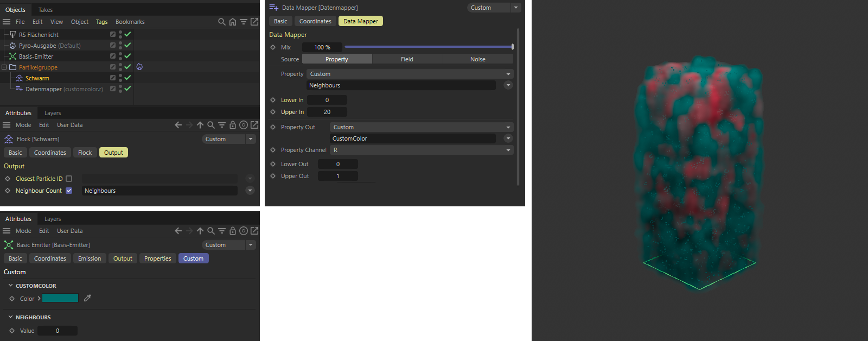Viewport: 868px width, 341px height.
Task: Click the RS Flächenlicht light object icon
Action: coord(12,34)
